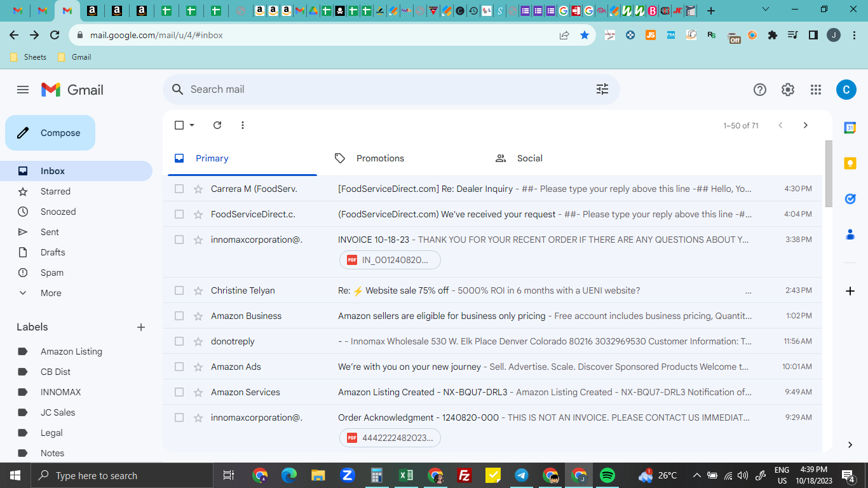Open Gmail support help icon
The image size is (868, 488).
[760, 90]
